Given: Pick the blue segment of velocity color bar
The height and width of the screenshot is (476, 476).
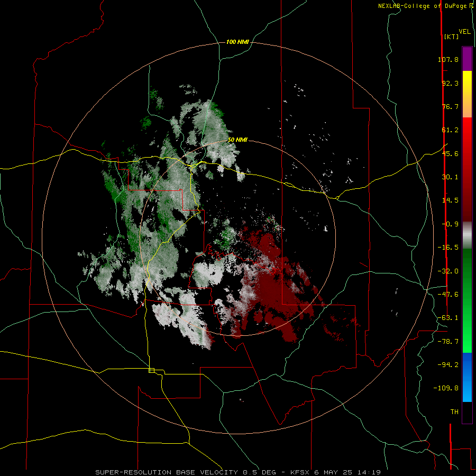Looking at the screenshot, I should 467,377.
